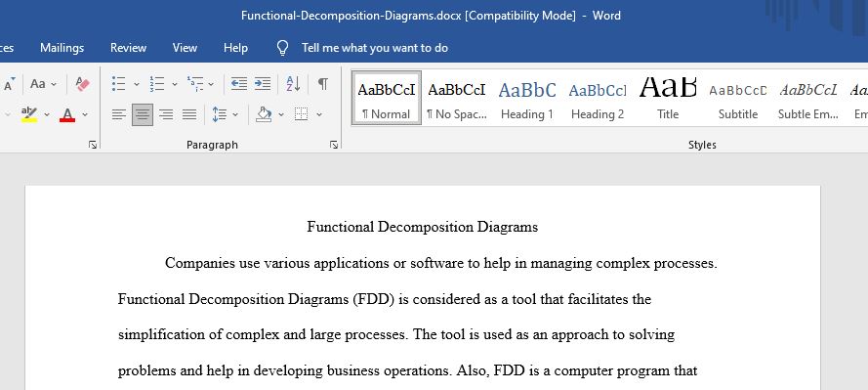868x390 pixels.
Task: Apply the Title style
Action: 668,98
